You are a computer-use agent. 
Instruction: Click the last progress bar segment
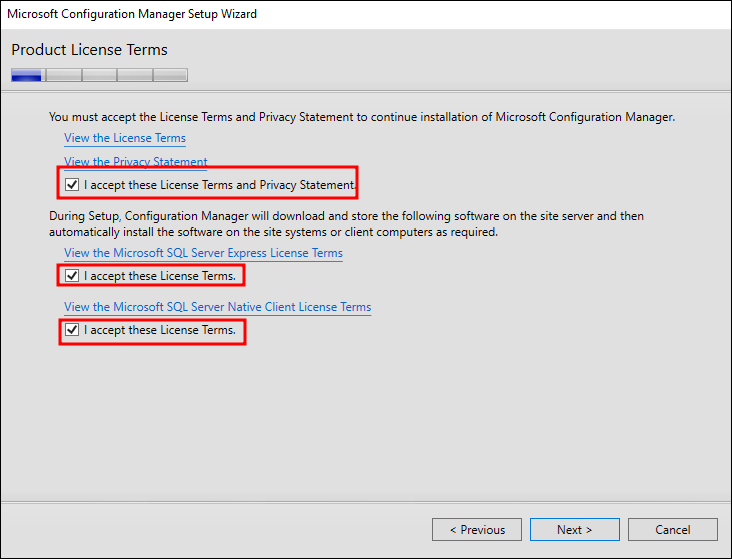(170, 75)
